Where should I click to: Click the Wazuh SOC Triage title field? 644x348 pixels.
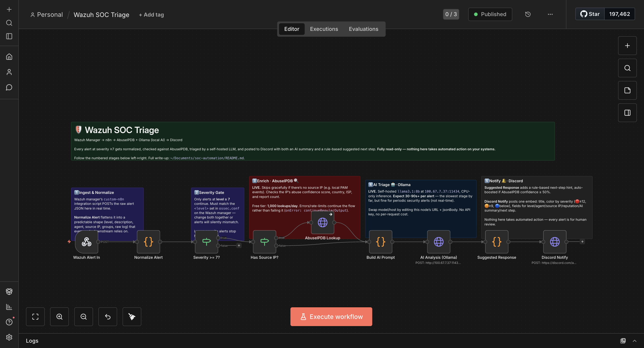click(101, 15)
